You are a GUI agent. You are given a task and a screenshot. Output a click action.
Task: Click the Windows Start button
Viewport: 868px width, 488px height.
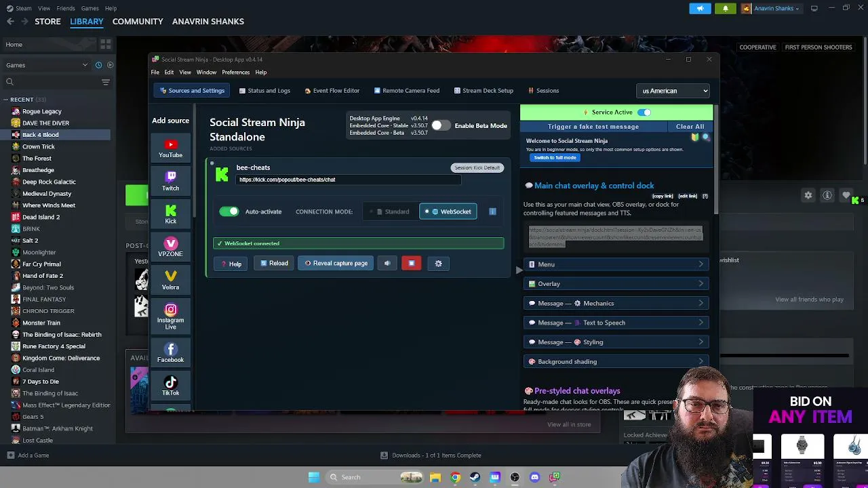click(x=313, y=477)
